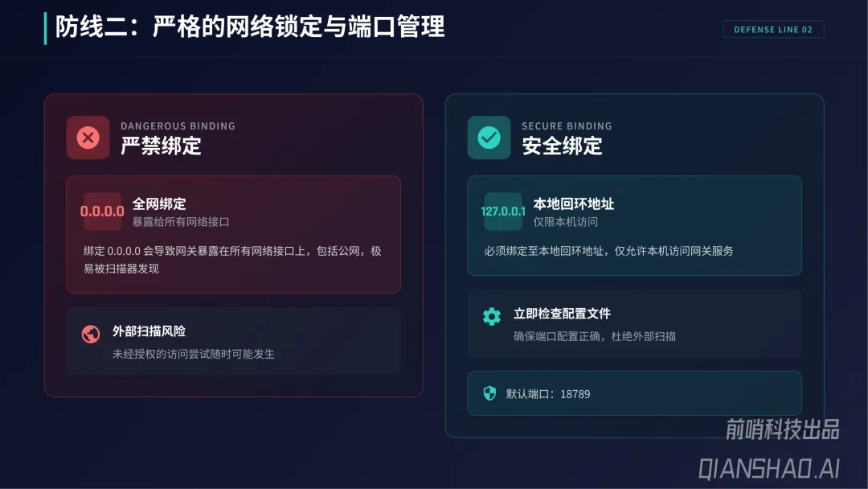
Task: Click the green checkmark secure binding icon
Action: point(489,138)
